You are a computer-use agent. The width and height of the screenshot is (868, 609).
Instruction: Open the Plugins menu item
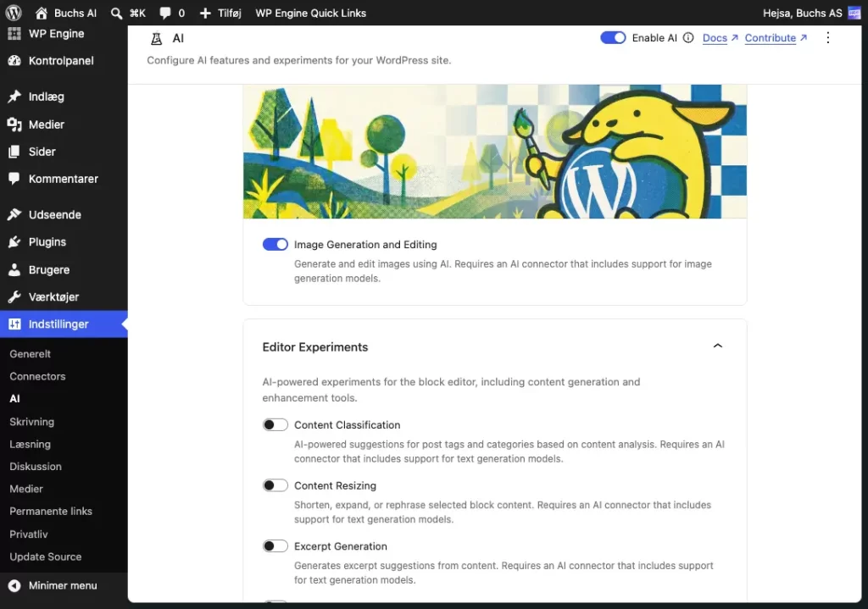64,241
